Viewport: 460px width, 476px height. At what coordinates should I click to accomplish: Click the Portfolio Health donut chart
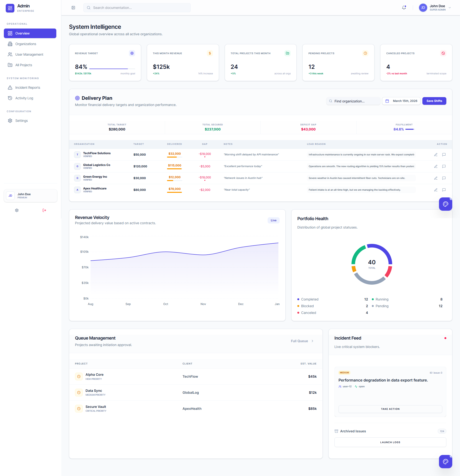coord(372,264)
